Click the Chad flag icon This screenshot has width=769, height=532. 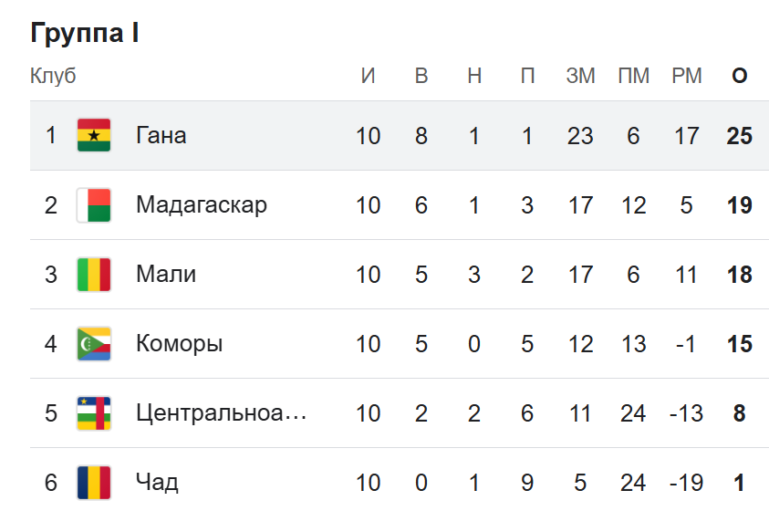(x=94, y=483)
